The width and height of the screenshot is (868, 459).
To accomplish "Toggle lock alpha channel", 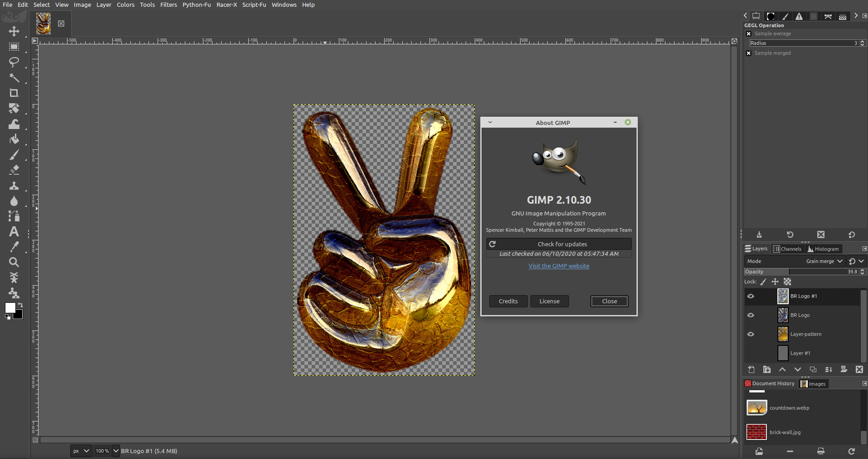I will point(787,282).
